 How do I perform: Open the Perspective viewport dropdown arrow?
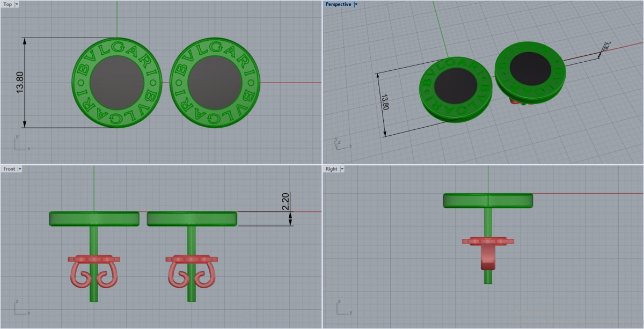click(356, 4)
